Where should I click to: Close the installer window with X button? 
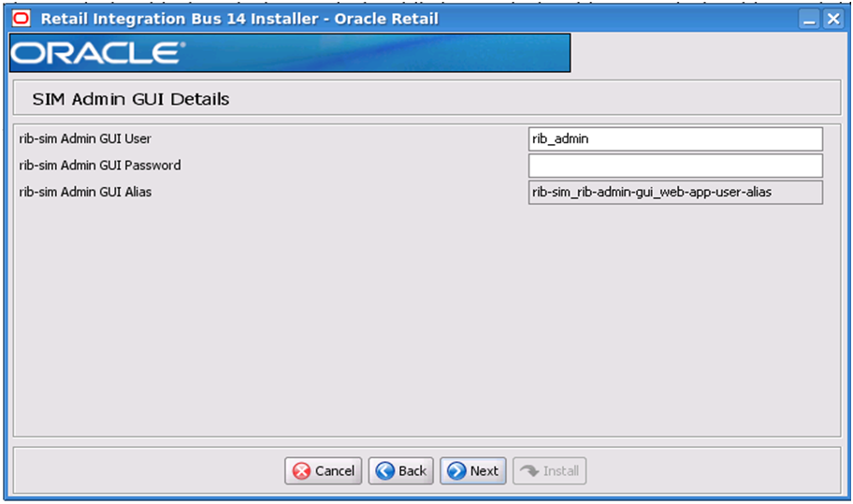coord(832,19)
